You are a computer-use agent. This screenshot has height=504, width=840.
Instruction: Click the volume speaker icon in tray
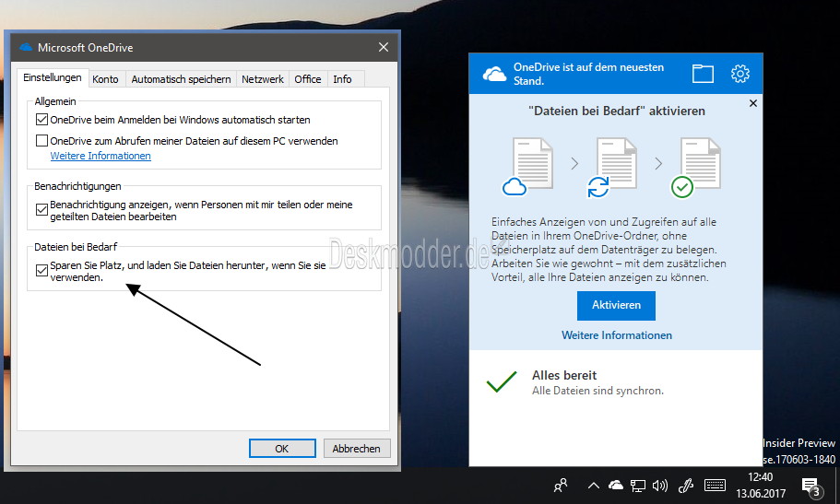tap(660, 486)
